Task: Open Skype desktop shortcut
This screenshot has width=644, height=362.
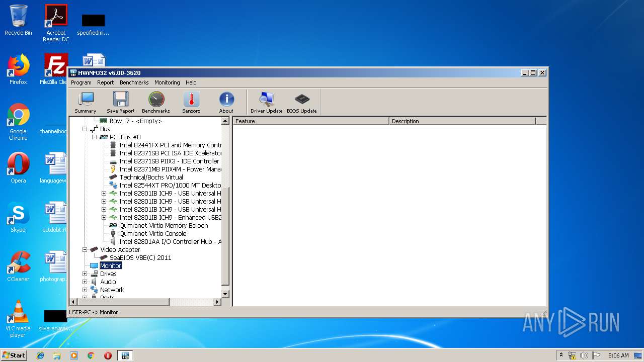Action: click(x=18, y=217)
